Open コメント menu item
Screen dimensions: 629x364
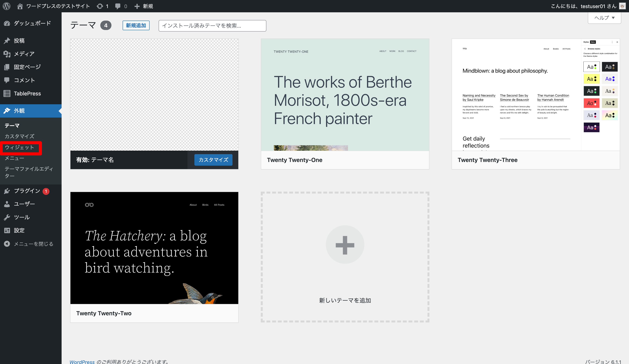click(x=31, y=80)
